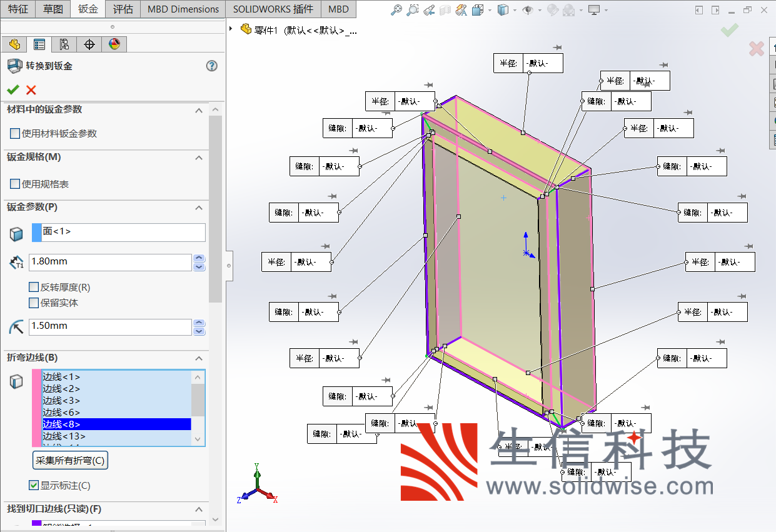776x532 pixels.
Task: Switch to the 特征 tab
Action: [18, 9]
